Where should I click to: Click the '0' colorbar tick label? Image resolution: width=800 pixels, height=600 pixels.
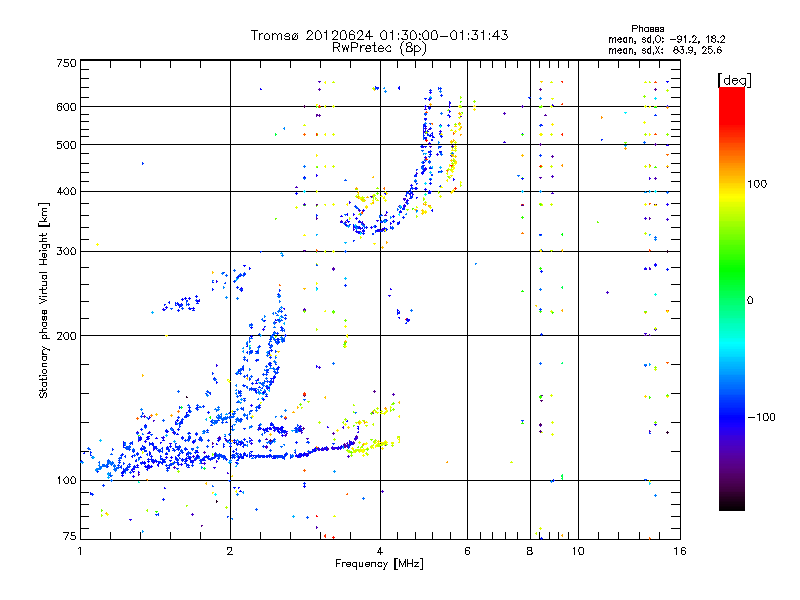pos(749,300)
